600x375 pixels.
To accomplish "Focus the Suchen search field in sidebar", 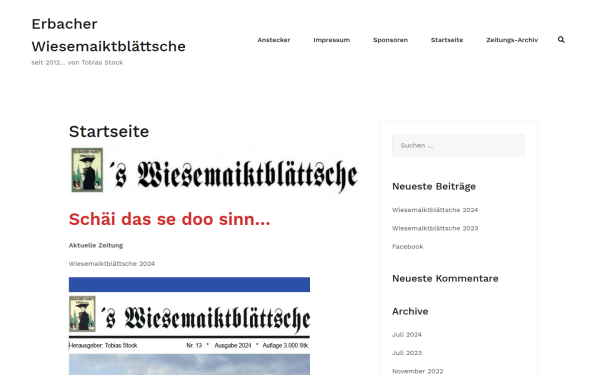I will coord(458,145).
